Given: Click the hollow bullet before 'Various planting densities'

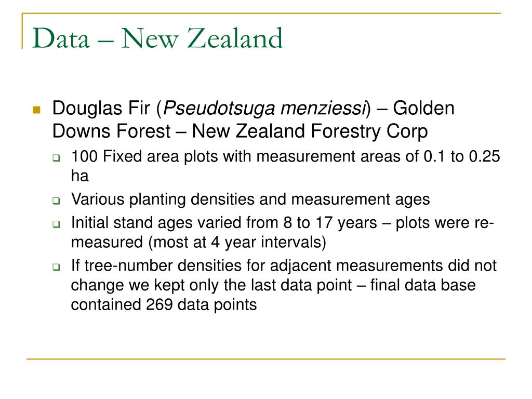Looking at the screenshot, I should [x=56, y=201].
